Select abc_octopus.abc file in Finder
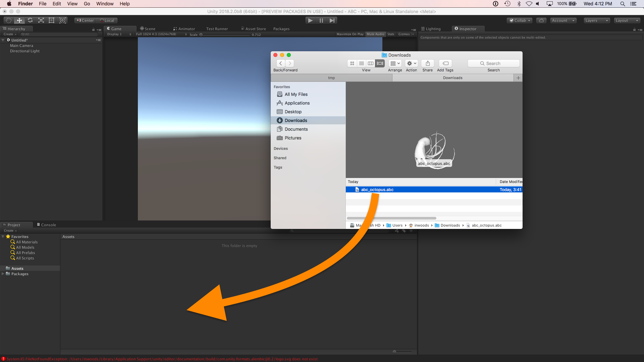This screenshot has height=362, width=644. coord(377,189)
